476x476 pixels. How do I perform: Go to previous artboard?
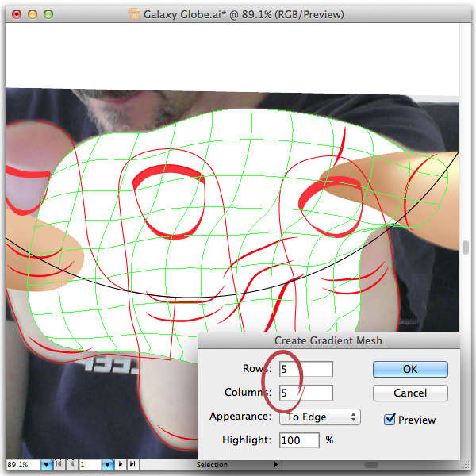tap(72, 464)
